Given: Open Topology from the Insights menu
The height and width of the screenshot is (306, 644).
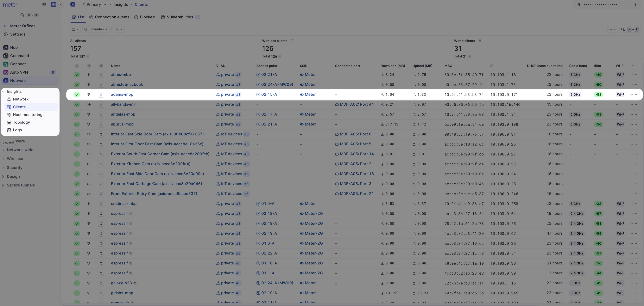Looking at the screenshot, I should (x=21, y=122).
